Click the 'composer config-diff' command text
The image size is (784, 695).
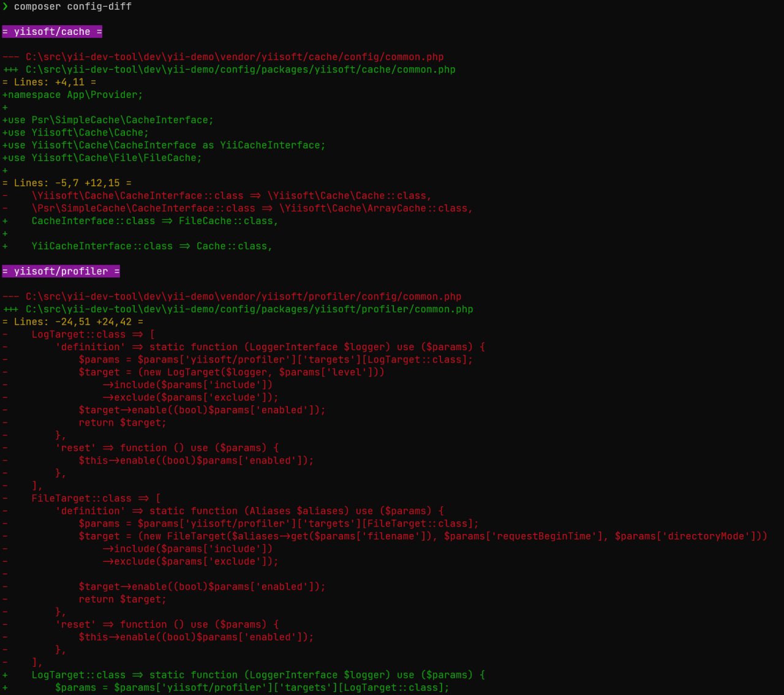pyautogui.click(x=72, y=6)
